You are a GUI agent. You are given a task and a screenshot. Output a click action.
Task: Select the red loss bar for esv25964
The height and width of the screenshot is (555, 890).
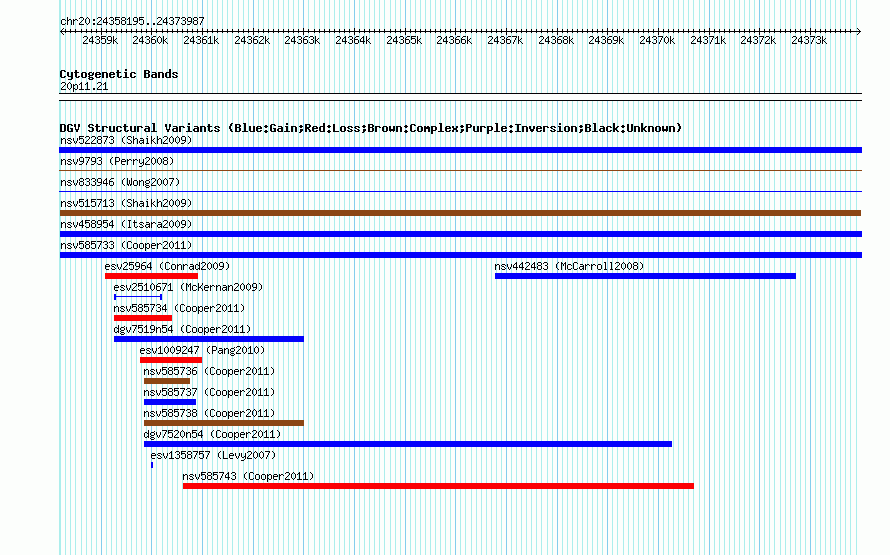click(x=152, y=276)
